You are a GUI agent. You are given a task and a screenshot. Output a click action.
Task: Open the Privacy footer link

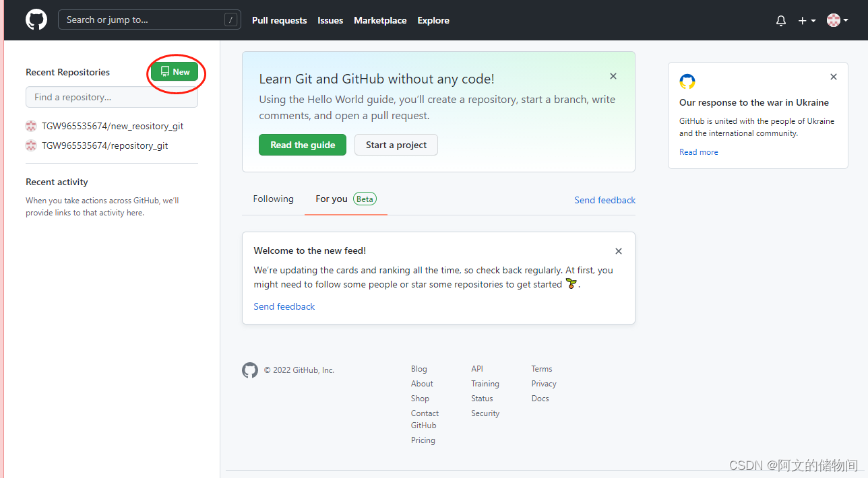(x=544, y=384)
